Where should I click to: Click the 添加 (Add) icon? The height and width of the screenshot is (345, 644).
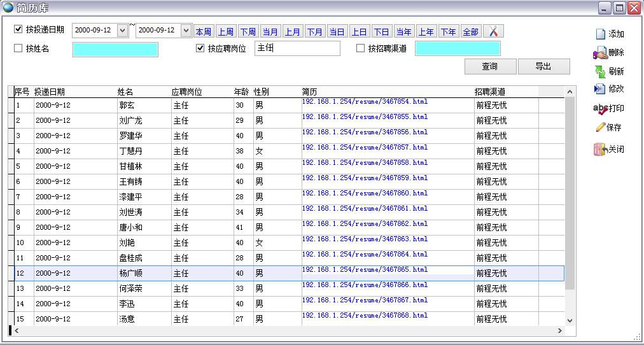click(x=600, y=34)
